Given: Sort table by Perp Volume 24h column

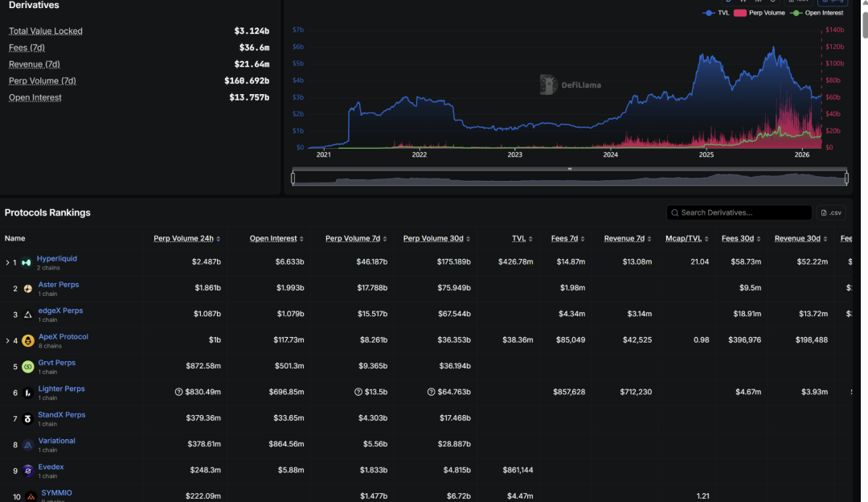Looking at the screenshot, I should click(186, 238).
